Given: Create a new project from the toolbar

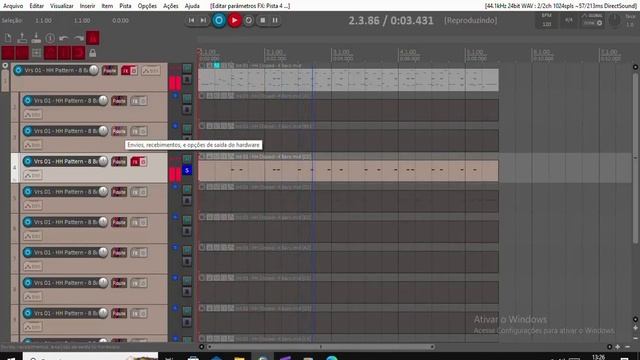Looking at the screenshot, I should [8, 38].
